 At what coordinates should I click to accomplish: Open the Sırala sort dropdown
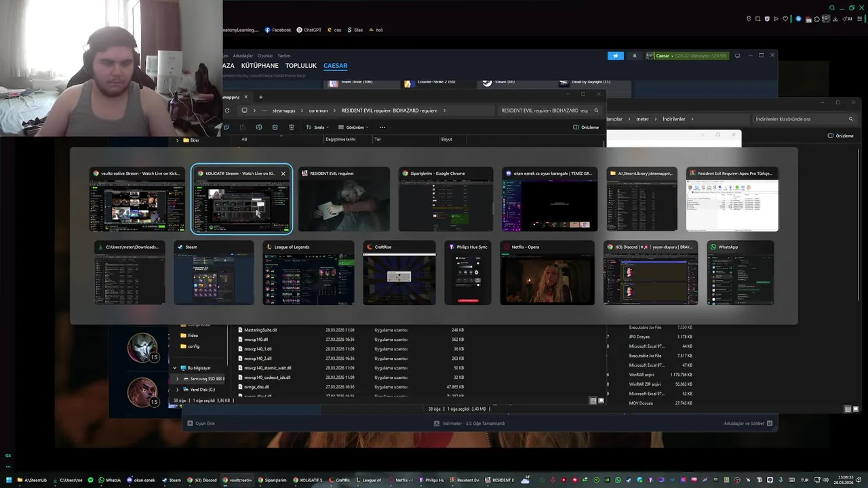(317, 127)
